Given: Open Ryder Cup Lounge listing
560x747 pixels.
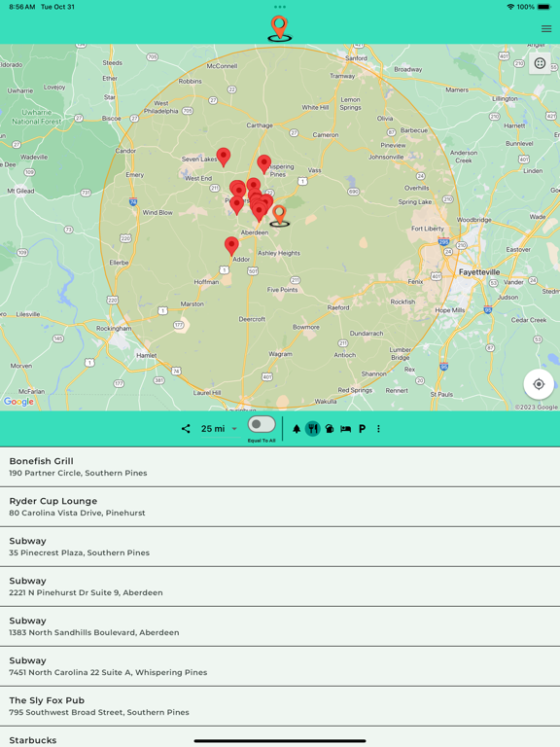Looking at the screenshot, I should click(x=280, y=507).
